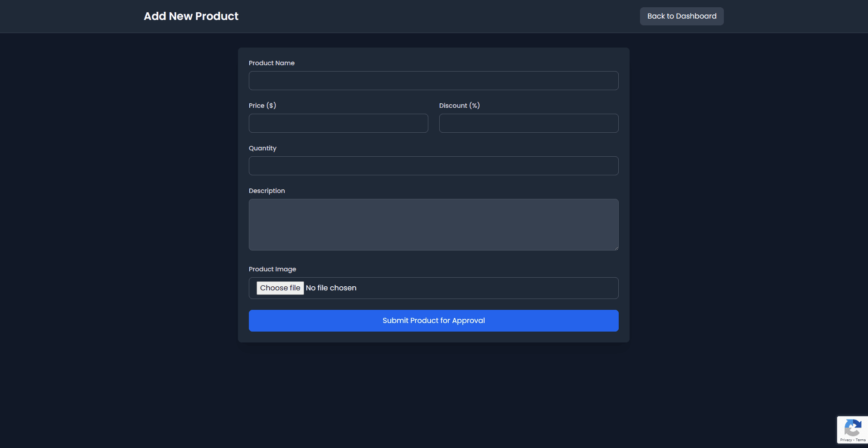Click inside the Discount (%) field
This screenshot has width=868, height=448.
529,123
